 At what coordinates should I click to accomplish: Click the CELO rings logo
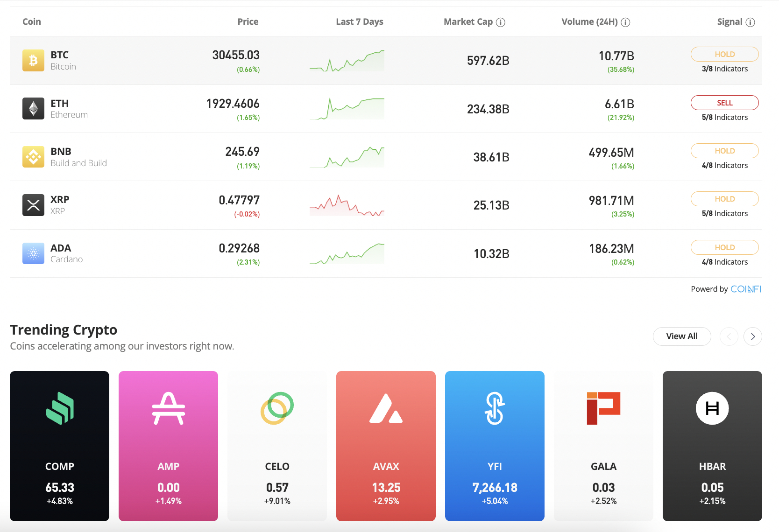[277, 408]
